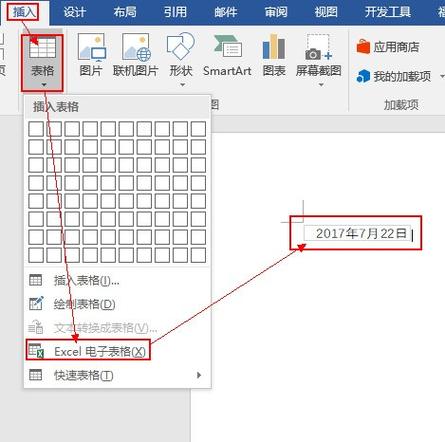Viewport: 445px width, 442px height.
Task: Click the 形状 shapes icon
Action: pos(180,46)
